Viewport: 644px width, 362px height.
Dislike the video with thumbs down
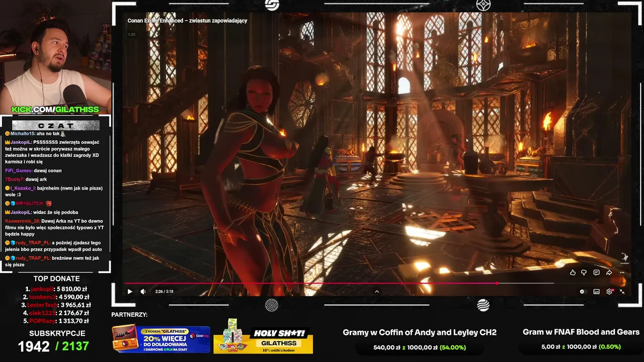coord(584,273)
